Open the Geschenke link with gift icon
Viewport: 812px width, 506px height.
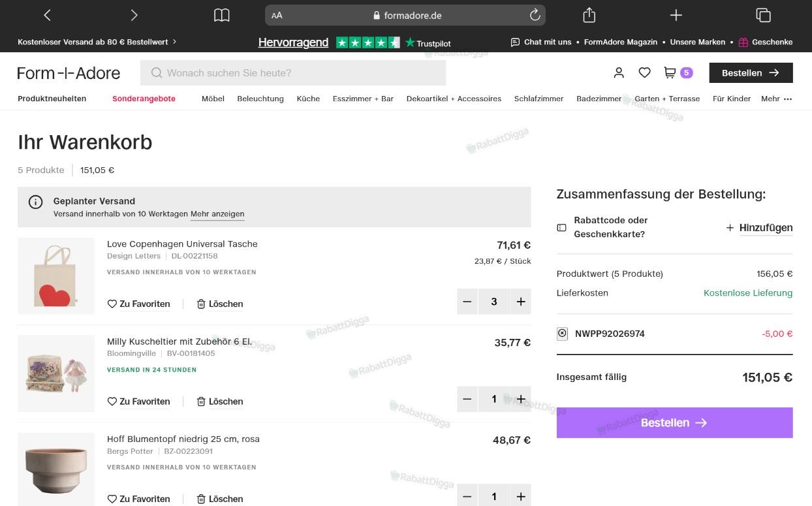(766, 42)
